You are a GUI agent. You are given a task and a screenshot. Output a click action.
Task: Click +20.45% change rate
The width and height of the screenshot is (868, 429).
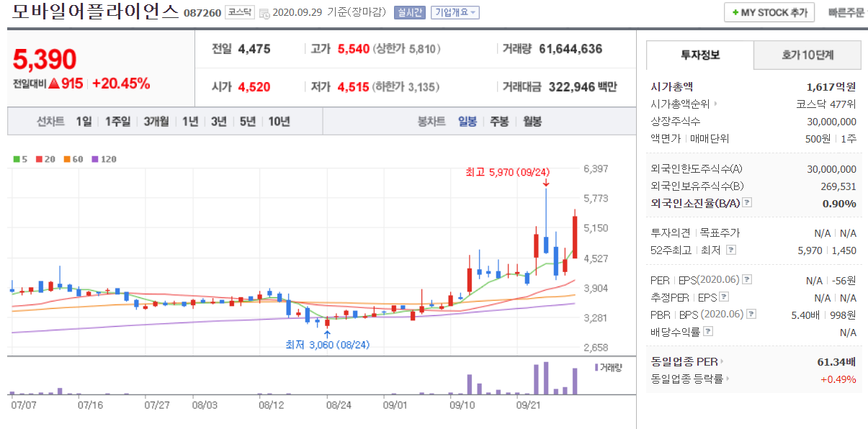pyautogui.click(x=121, y=83)
